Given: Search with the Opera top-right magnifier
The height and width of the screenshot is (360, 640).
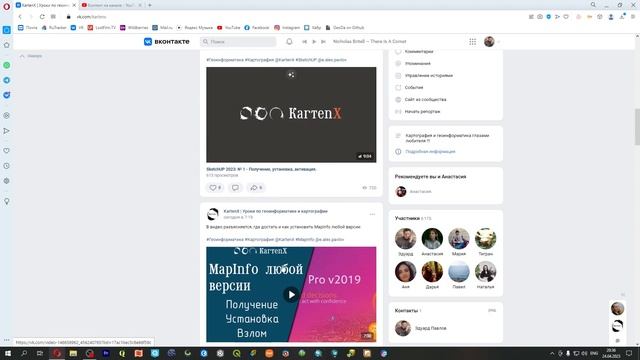Looking at the screenshot, I should [593, 5].
